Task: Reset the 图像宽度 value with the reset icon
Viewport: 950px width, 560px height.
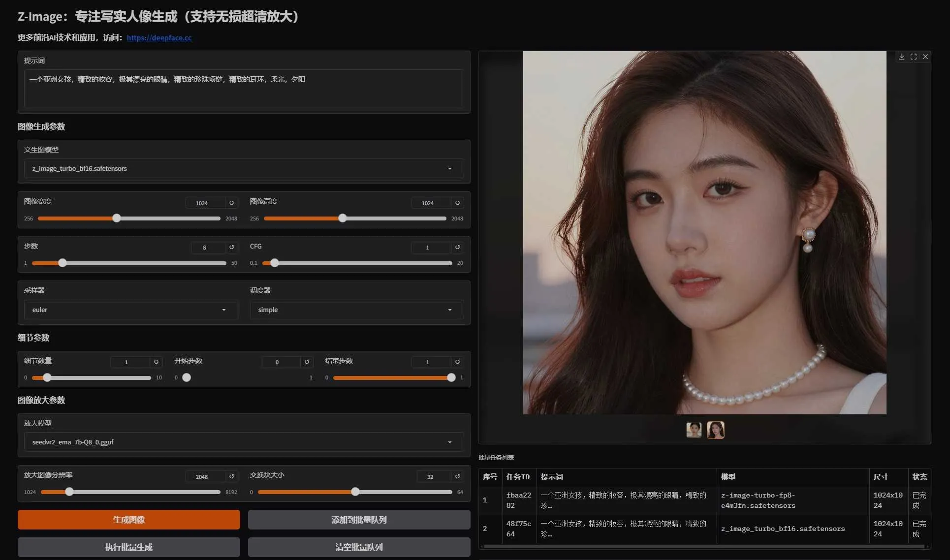Action: click(231, 203)
